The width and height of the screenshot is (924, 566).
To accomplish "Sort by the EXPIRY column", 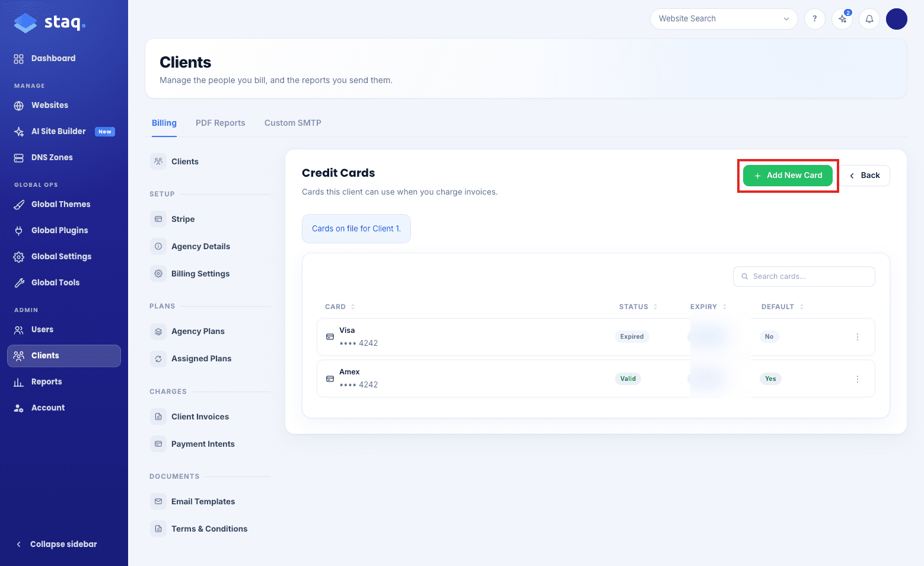I will pos(708,307).
